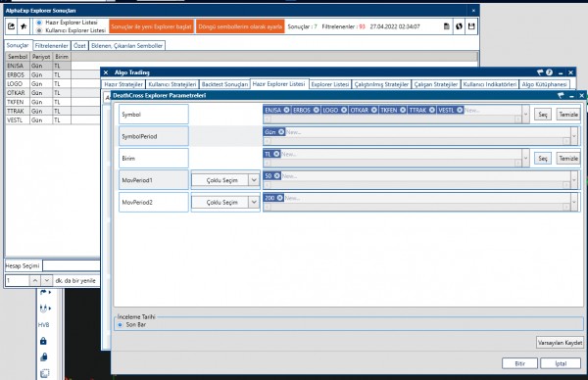
Task: Click the star favorite icon in Explorer toolbar
Action: click(24, 26)
